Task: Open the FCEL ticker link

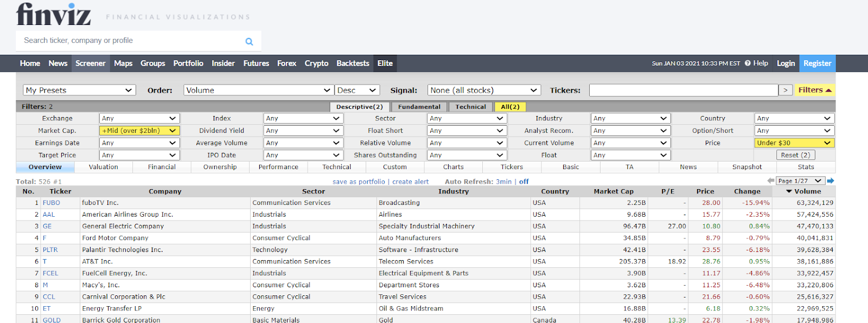Action: point(50,273)
